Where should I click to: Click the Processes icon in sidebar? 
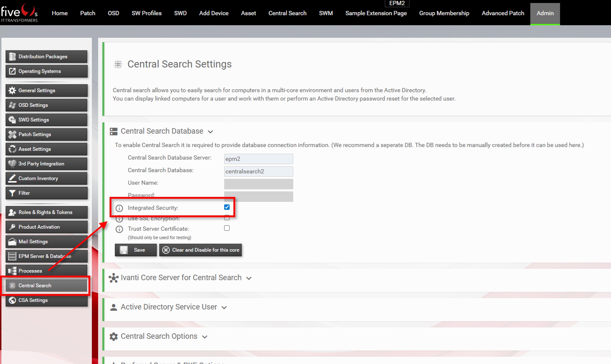[12, 271]
